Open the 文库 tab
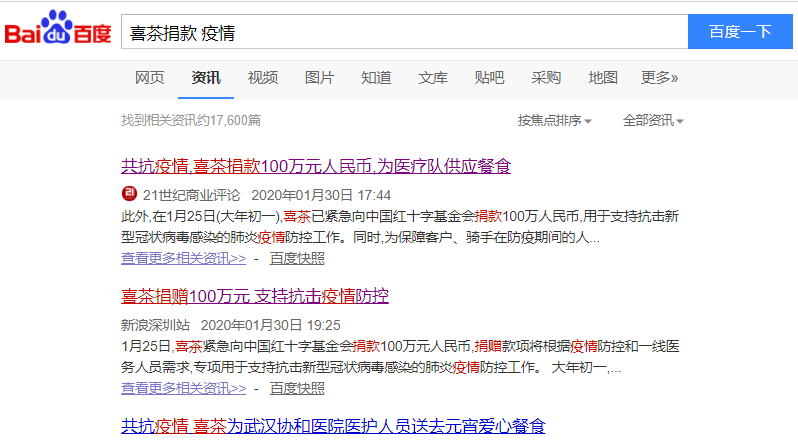 pos(433,78)
